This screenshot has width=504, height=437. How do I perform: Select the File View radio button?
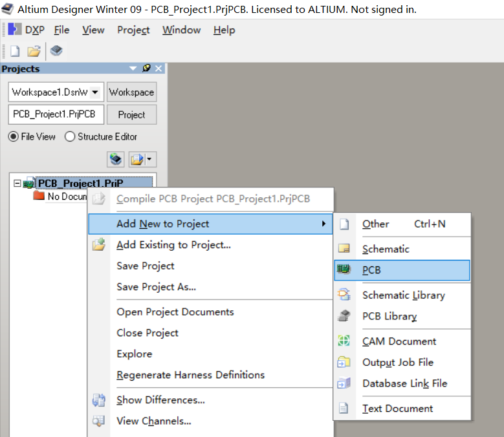pos(13,136)
